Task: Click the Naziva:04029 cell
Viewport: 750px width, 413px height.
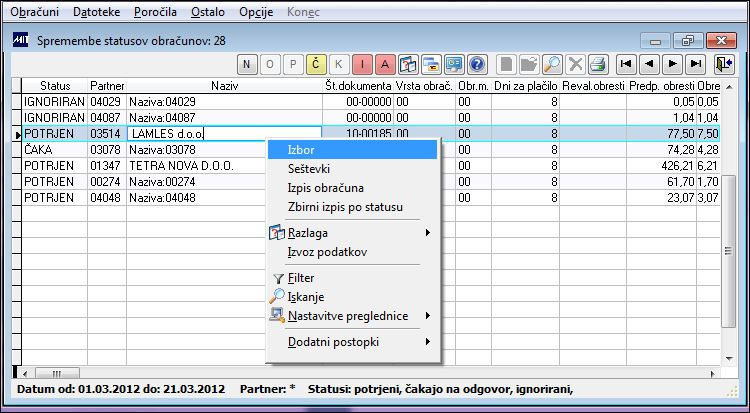Action: tap(224, 102)
